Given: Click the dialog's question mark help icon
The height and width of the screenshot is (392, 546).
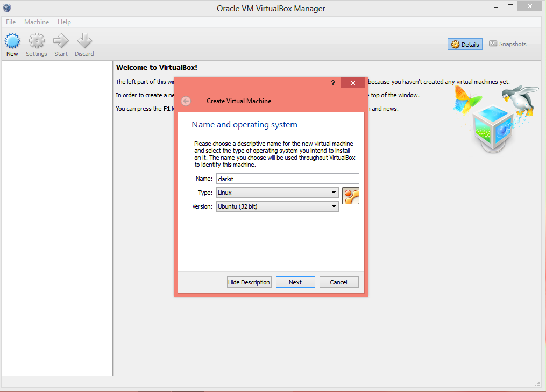Looking at the screenshot, I should [x=333, y=83].
